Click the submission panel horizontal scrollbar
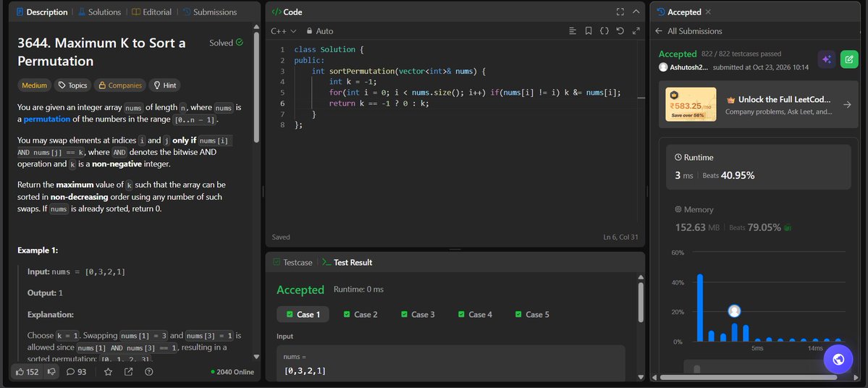The width and height of the screenshot is (868, 388). 748,377
